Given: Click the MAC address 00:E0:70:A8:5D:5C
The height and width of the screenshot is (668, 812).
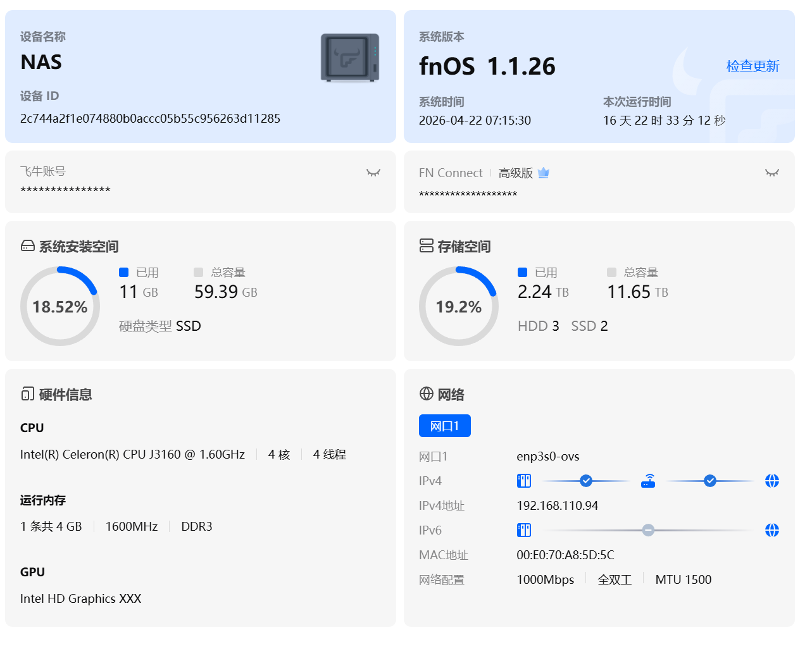Looking at the screenshot, I should [566, 555].
